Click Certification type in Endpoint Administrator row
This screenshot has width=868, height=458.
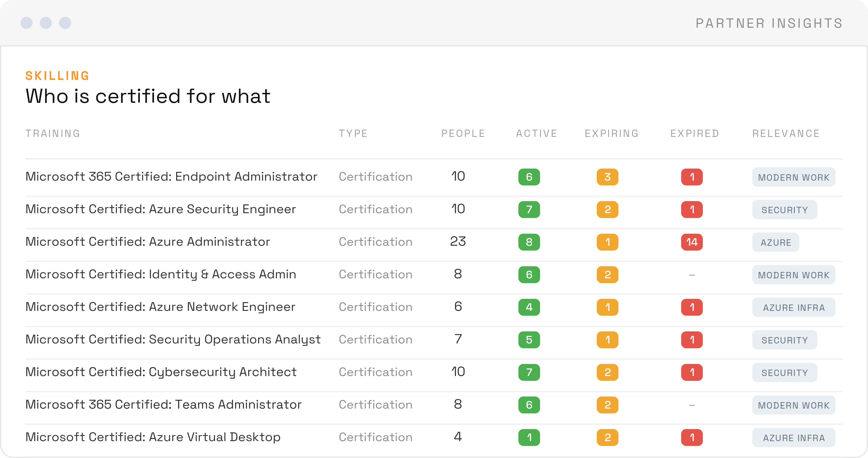tap(375, 177)
